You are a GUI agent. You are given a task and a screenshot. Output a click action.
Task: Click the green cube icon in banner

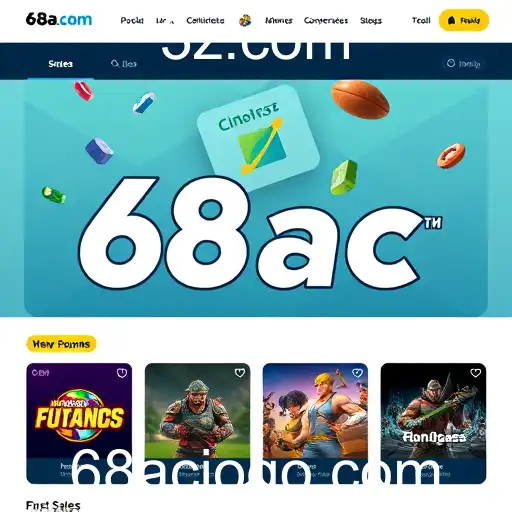[344, 177]
